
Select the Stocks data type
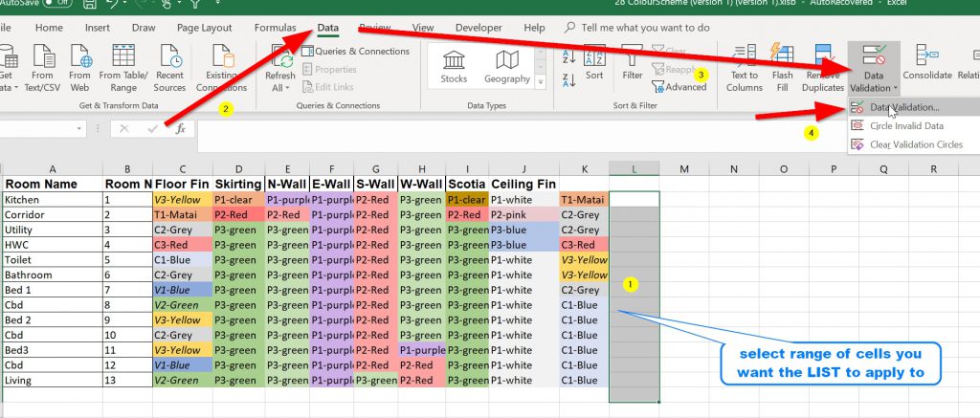pos(454,66)
